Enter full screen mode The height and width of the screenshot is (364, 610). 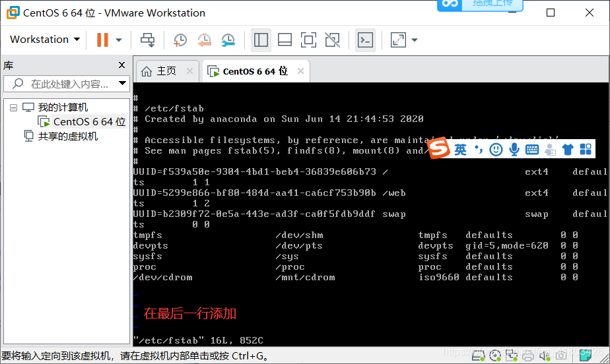[308, 40]
